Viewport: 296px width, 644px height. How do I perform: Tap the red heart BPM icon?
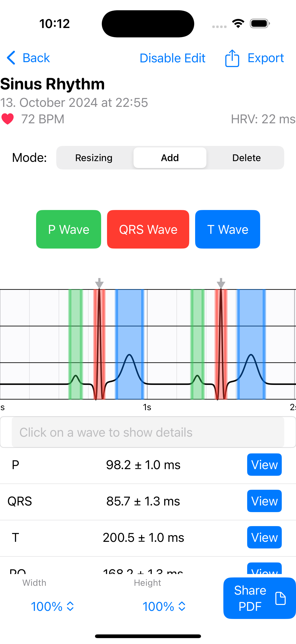click(x=8, y=119)
